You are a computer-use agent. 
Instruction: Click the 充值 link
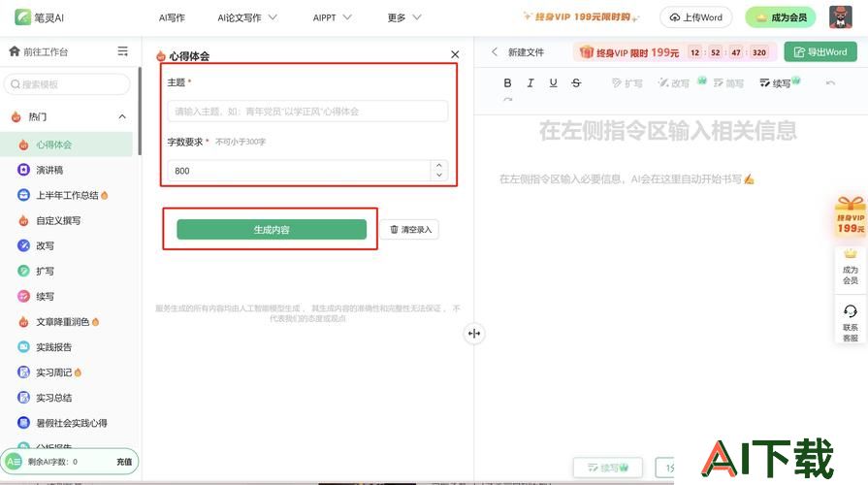coord(124,462)
